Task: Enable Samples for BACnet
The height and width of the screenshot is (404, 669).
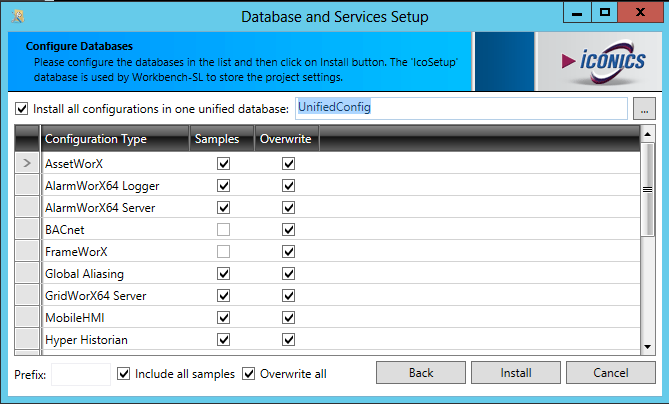Action: 224,230
